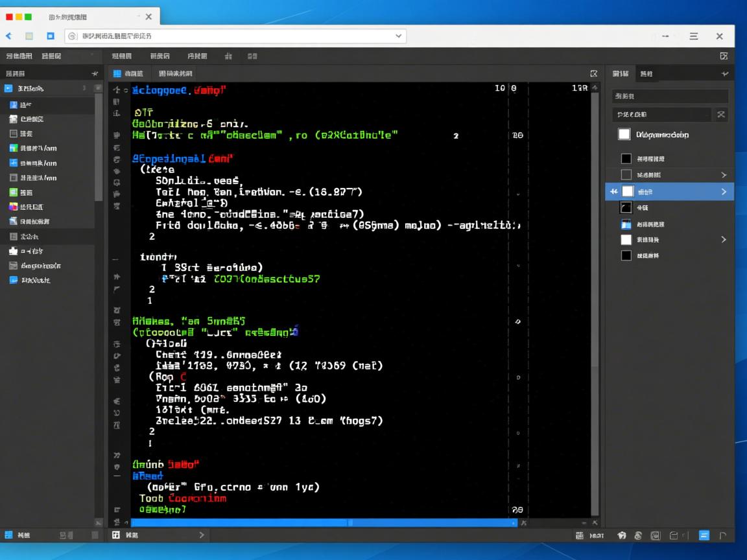The height and width of the screenshot is (560, 747).
Task: Click the grid icon at the status bar's left edge
Action: (8, 535)
